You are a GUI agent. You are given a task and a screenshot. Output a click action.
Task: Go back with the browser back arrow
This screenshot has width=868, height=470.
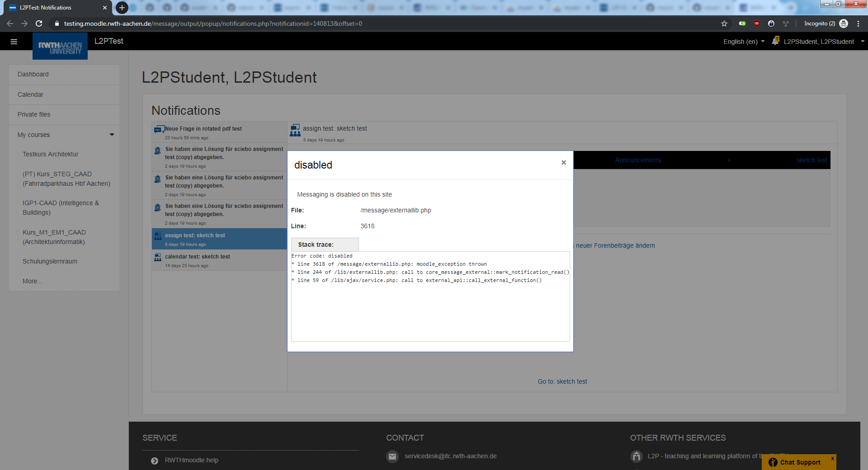pos(10,23)
